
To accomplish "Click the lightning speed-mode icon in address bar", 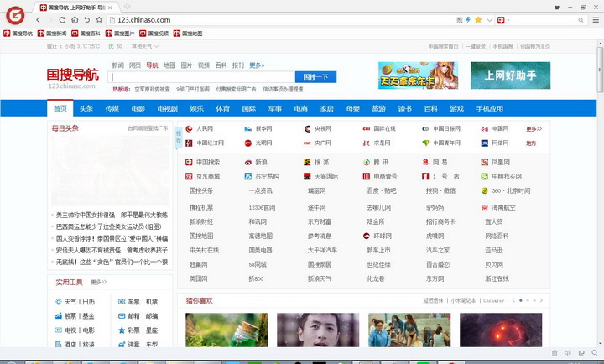I will click(x=468, y=19).
